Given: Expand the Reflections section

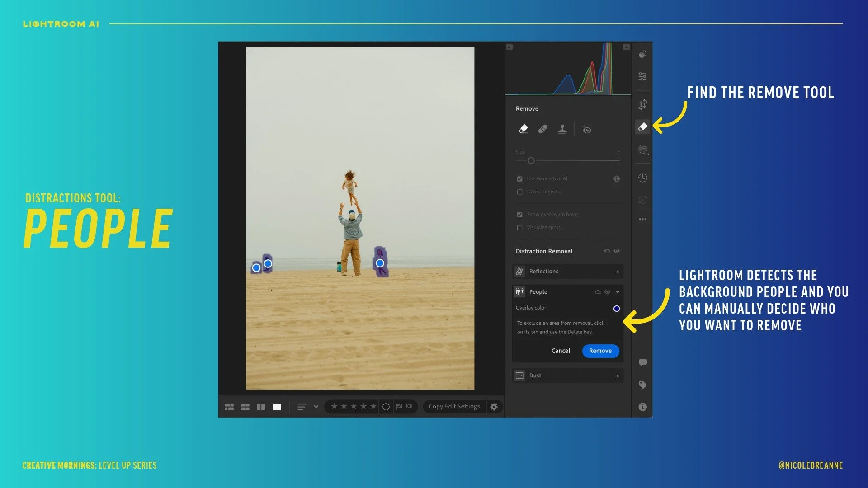Looking at the screenshot, I should click(x=618, y=272).
